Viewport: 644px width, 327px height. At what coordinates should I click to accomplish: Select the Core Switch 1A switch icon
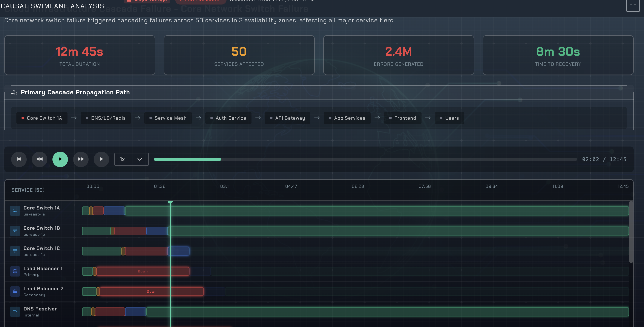click(15, 211)
